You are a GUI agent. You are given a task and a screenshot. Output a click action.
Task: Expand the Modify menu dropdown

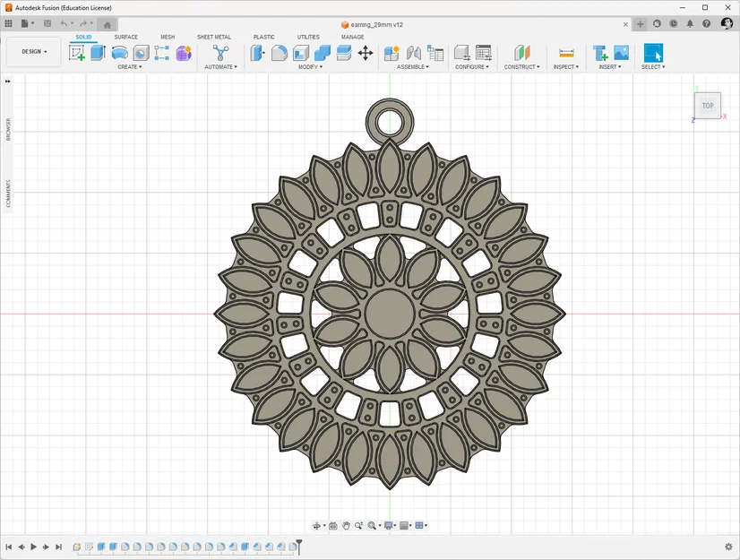click(x=310, y=67)
